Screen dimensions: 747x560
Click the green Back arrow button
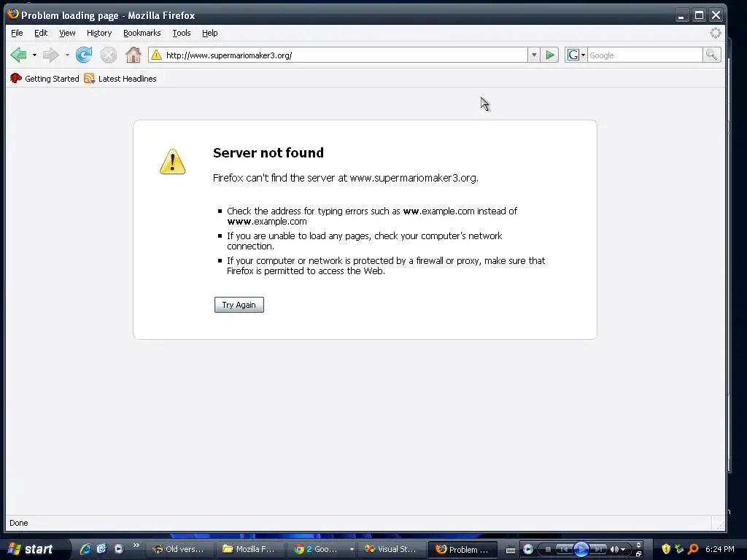[18, 55]
